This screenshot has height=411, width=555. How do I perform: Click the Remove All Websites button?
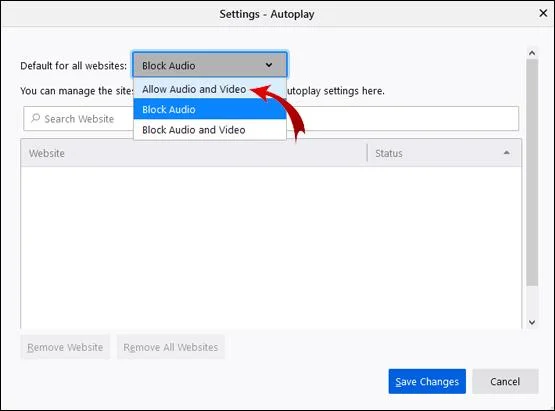171,347
